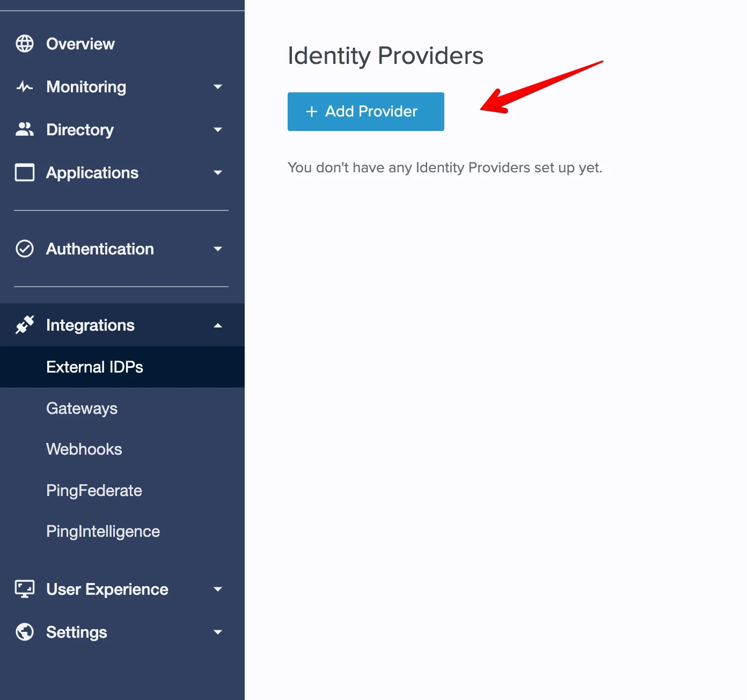Click the Add Provider button

click(x=365, y=111)
